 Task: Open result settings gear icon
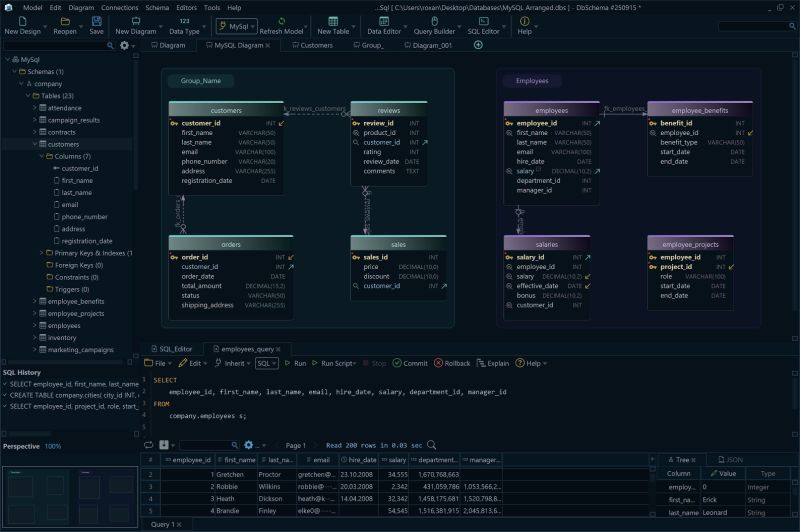click(x=248, y=445)
